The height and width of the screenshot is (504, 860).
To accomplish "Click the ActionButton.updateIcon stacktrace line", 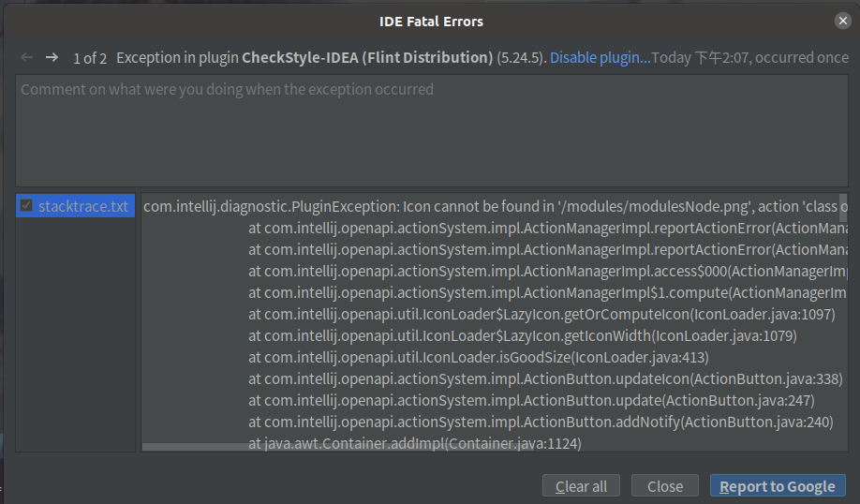I will 545,379.
